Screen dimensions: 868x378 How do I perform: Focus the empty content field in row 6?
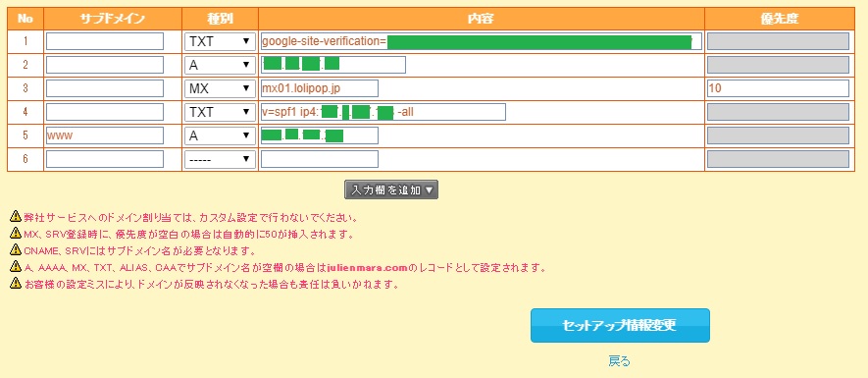[320, 159]
